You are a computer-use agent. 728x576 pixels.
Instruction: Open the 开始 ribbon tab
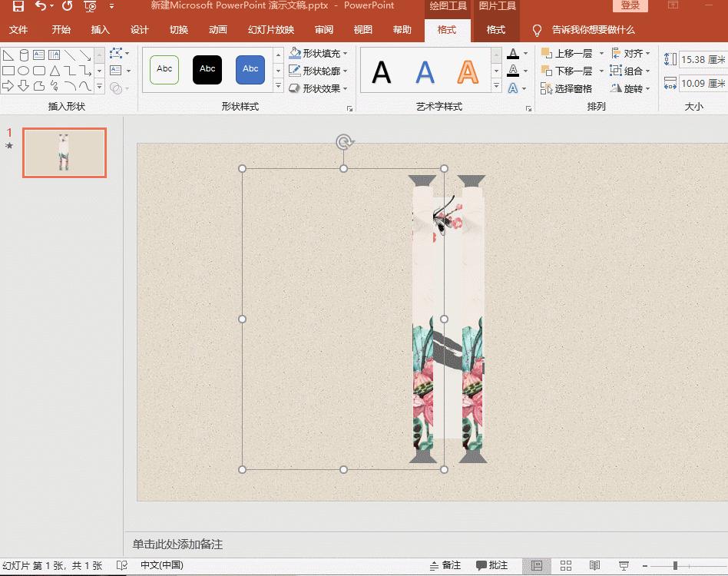pos(62,31)
